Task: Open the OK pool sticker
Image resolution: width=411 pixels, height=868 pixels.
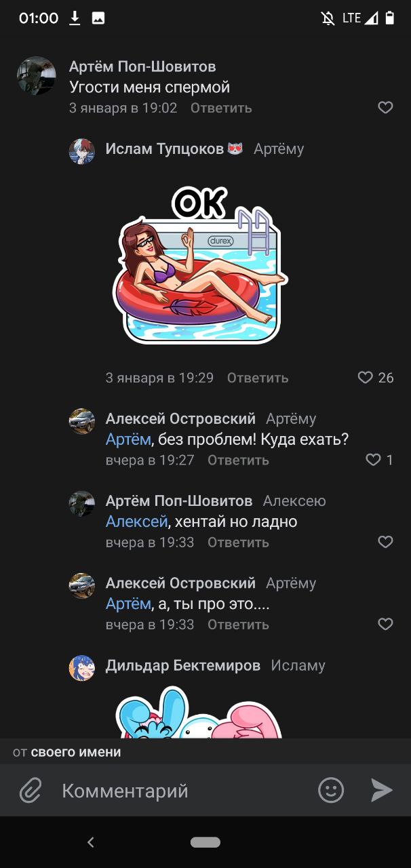Action: (199, 264)
